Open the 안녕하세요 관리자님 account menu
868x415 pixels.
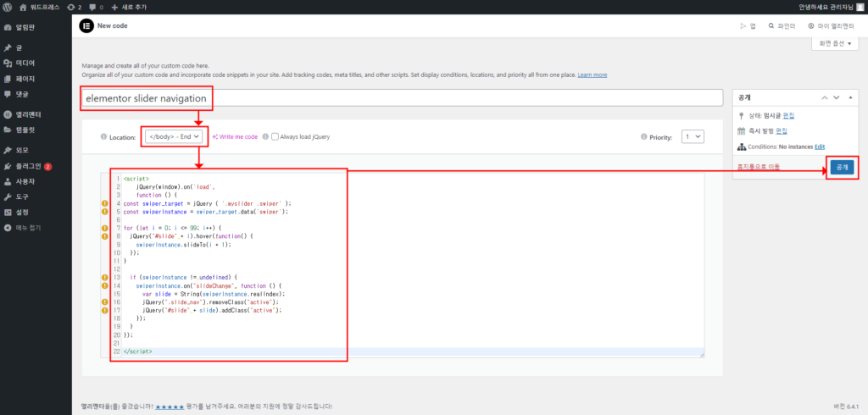click(832, 7)
